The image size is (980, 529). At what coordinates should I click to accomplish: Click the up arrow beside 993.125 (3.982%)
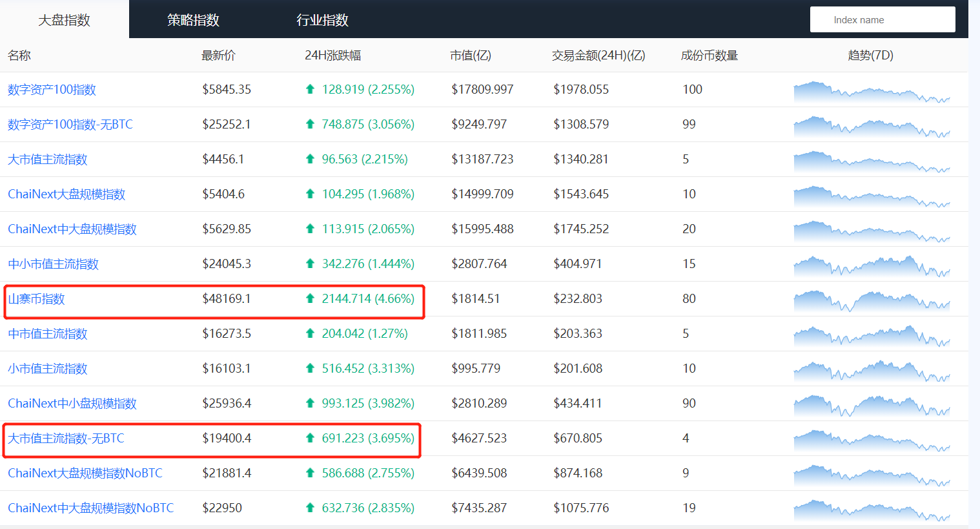[x=310, y=403]
